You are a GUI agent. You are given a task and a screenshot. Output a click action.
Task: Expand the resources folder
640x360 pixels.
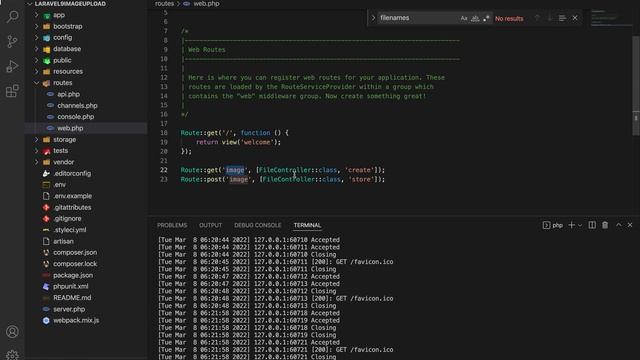pos(36,71)
